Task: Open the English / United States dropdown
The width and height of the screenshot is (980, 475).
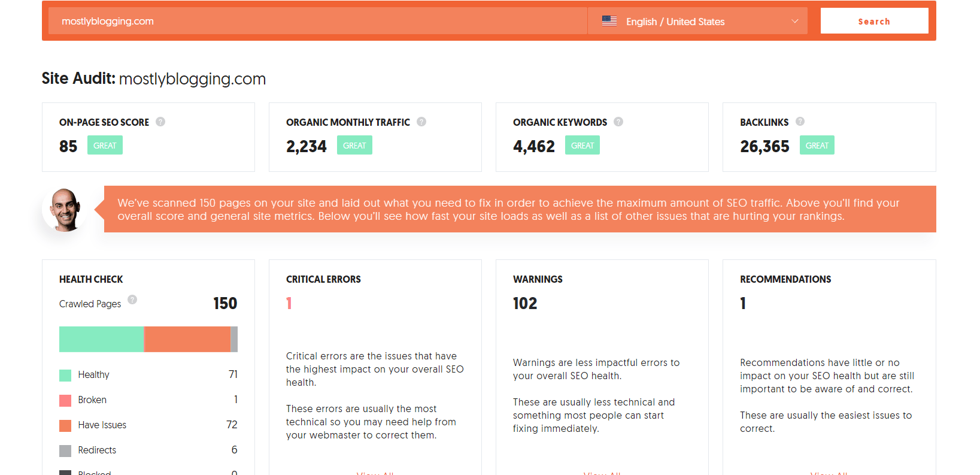Action: click(x=697, y=21)
